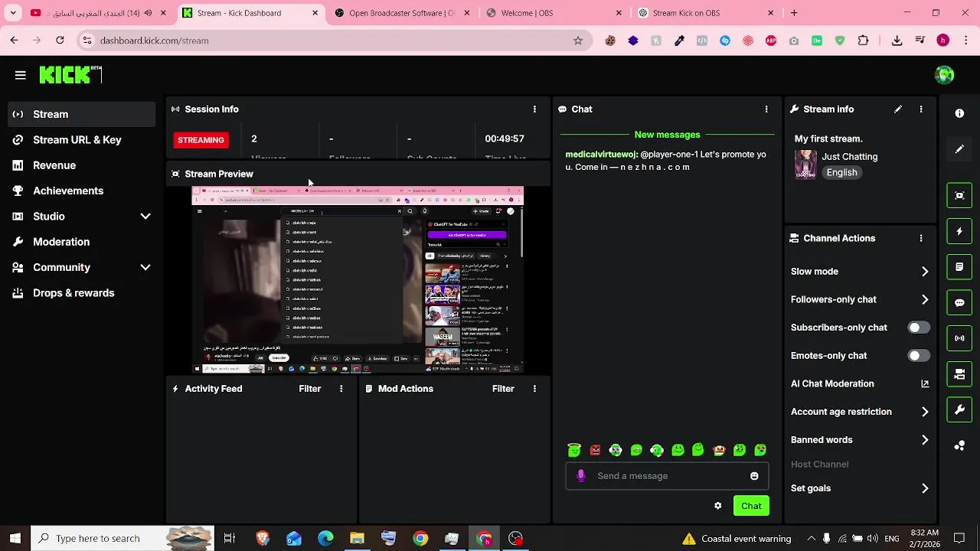980x551 pixels.
Task: Open Stream info panel options menu
Action: (921, 109)
